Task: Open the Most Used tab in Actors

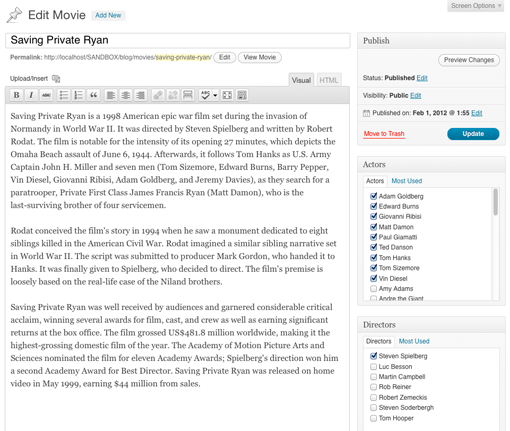Action: point(407,181)
